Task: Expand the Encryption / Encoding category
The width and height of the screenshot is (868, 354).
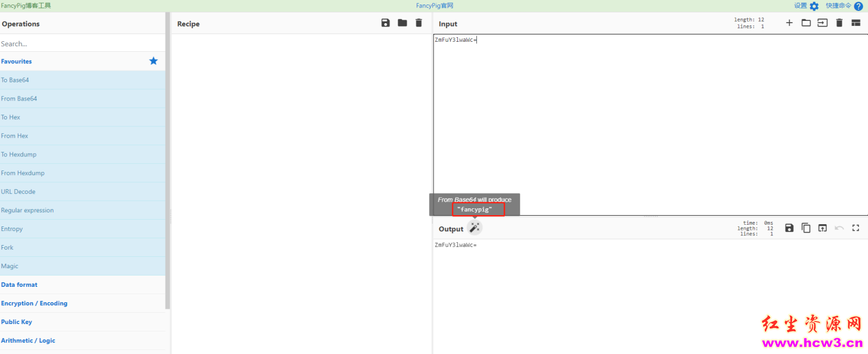Action: coord(83,303)
